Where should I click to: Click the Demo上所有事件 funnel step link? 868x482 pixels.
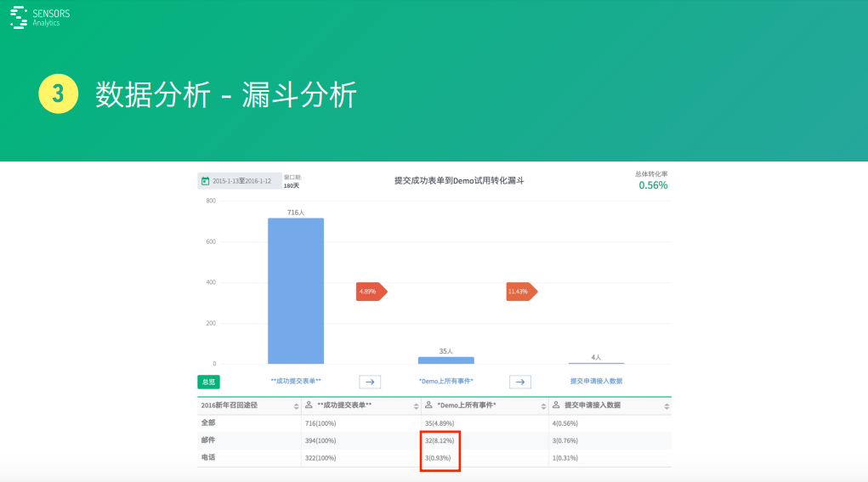pos(445,382)
